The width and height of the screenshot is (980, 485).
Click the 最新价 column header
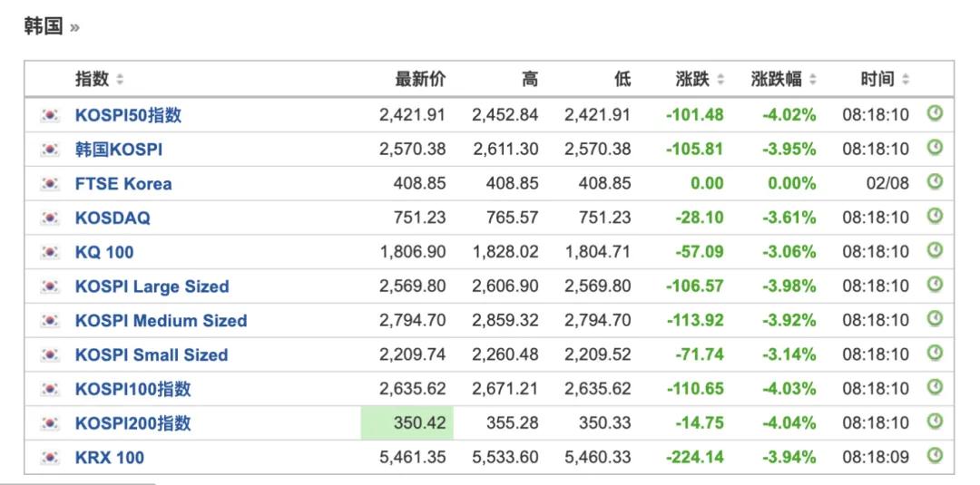click(x=420, y=80)
